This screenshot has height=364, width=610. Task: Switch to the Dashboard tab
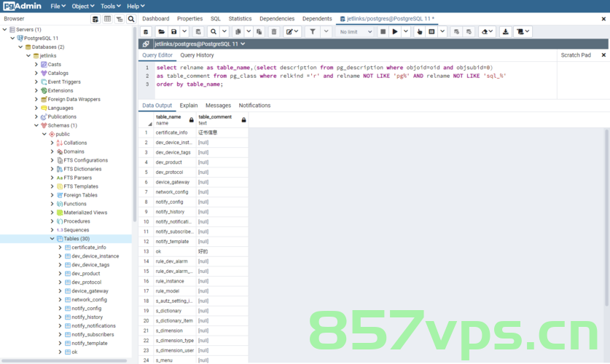[156, 19]
